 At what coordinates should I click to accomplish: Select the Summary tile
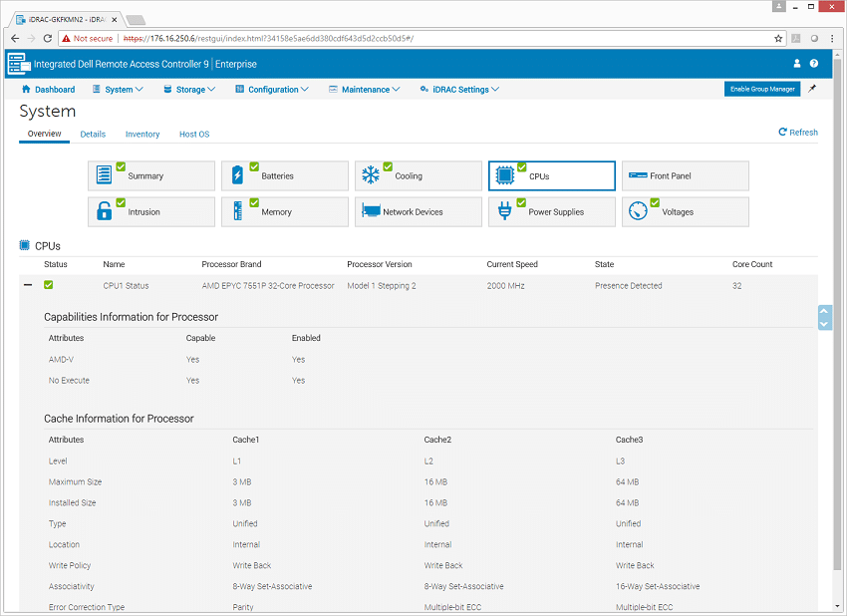pos(151,175)
